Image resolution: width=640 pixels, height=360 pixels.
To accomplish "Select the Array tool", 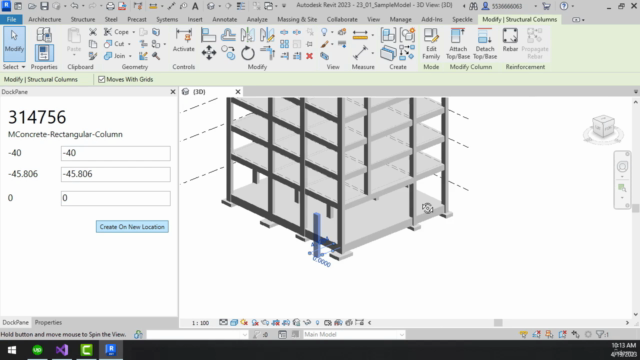I will [284, 44].
